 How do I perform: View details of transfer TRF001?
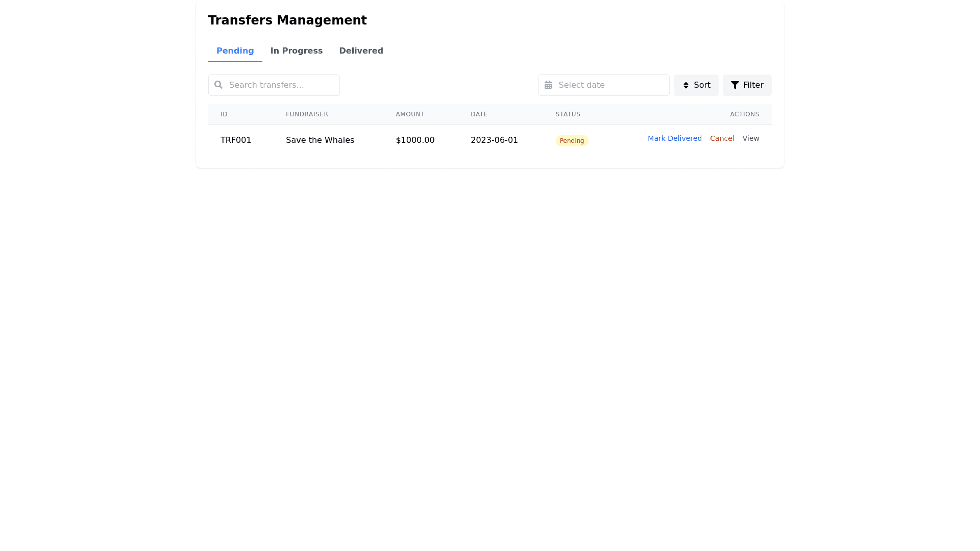point(750,138)
